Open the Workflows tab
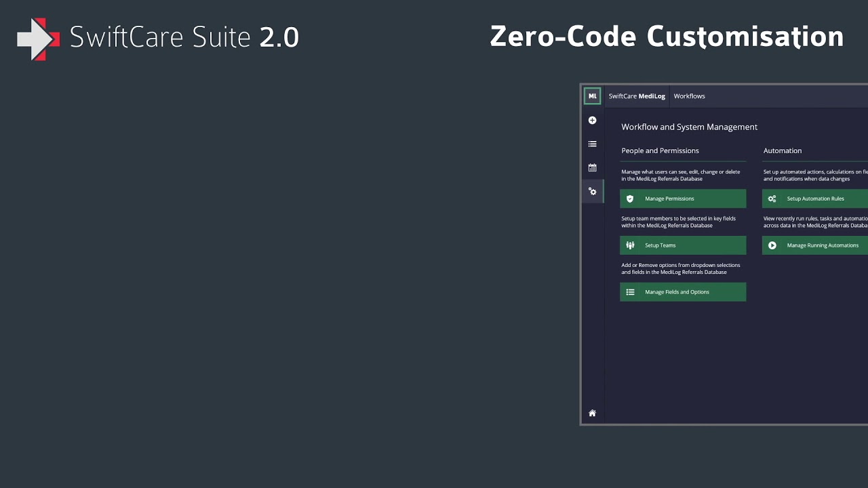The image size is (868, 488). click(x=689, y=96)
